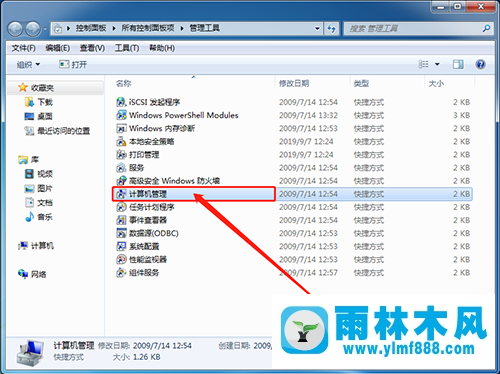Select 库 in navigation pane
The width and height of the screenshot is (500, 374).
point(29,160)
